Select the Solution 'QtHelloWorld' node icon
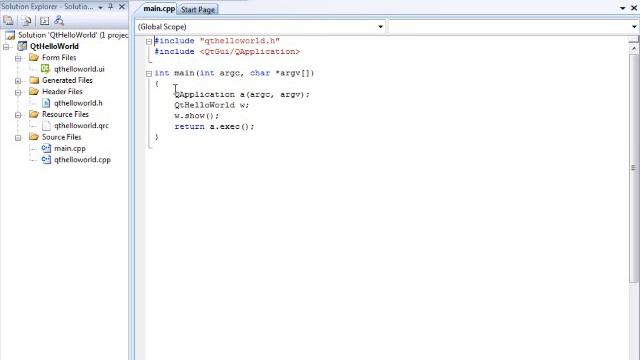Screen dimensions: 640x360 tap(10, 35)
